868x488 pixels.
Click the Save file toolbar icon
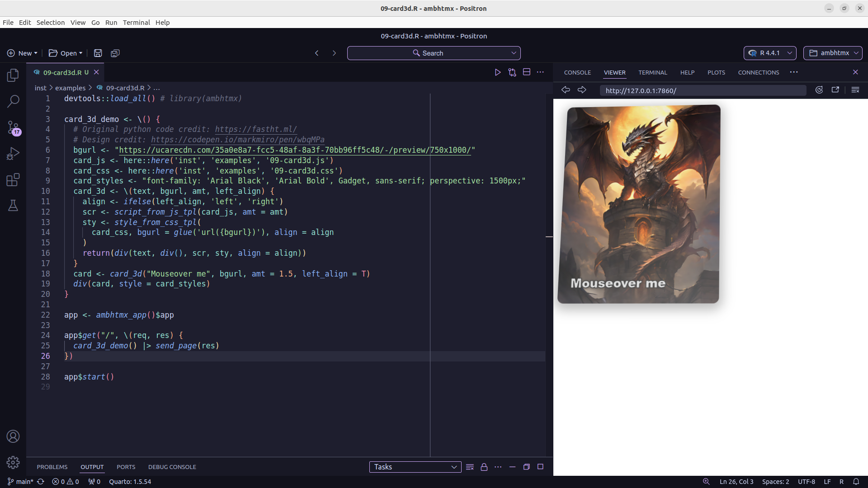pyautogui.click(x=98, y=53)
